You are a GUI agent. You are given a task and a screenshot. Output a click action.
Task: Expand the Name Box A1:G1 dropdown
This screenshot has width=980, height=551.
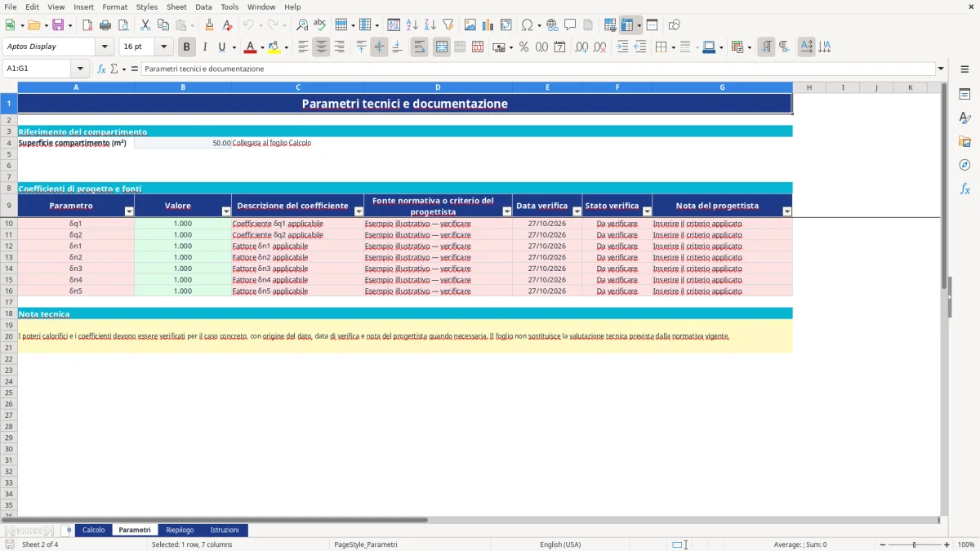80,69
